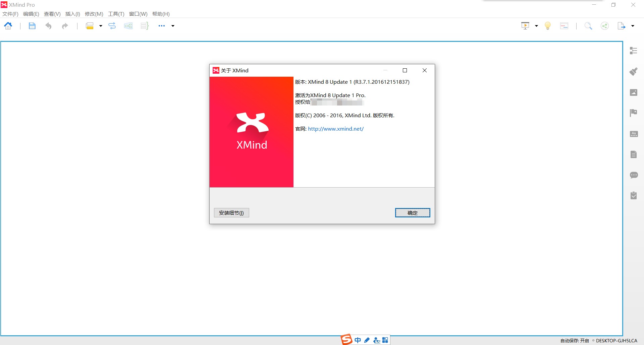Viewport: 644px width, 345px height.
Task: Open the xmind.net website link
Action: 335,129
